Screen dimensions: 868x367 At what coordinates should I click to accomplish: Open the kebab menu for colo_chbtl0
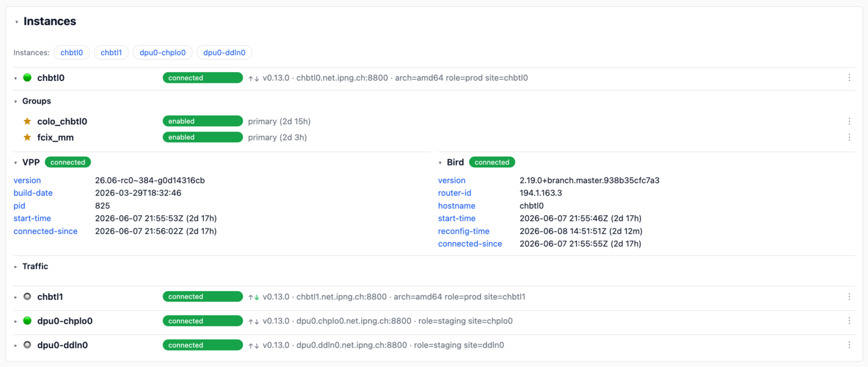click(849, 121)
